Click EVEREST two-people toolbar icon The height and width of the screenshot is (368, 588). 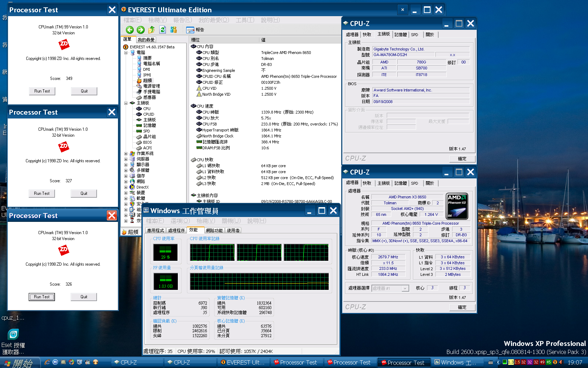174,30
